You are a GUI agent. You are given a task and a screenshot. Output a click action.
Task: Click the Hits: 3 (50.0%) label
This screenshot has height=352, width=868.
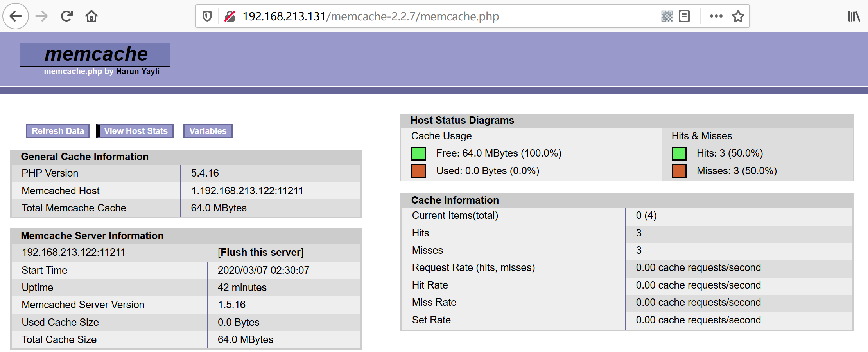click(730, 153)
